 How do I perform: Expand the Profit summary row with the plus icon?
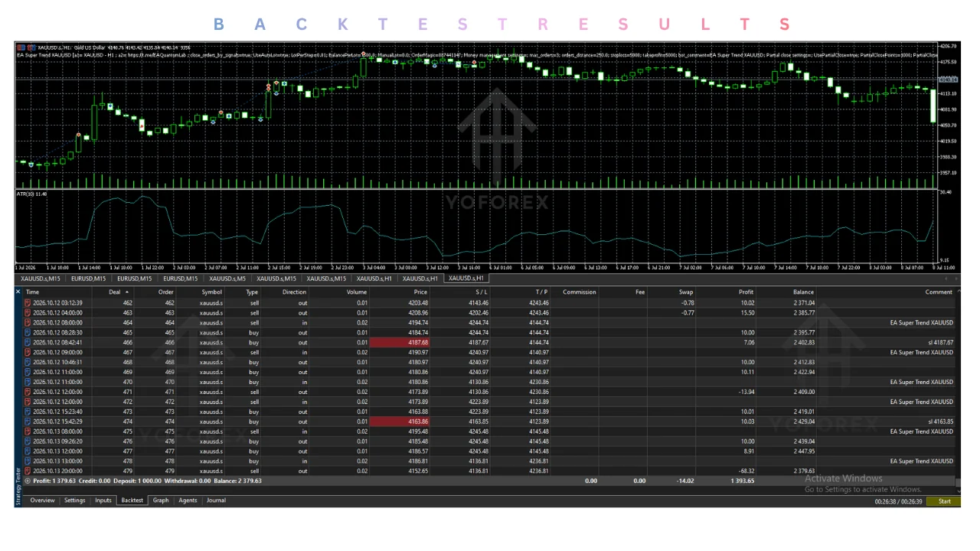click(x=28, y=481)
